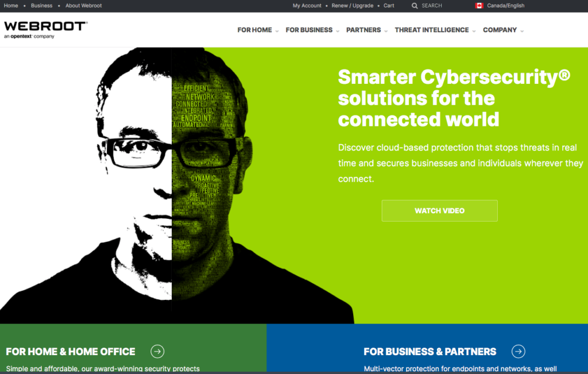Click the Business link in top bar

(41, 6)
